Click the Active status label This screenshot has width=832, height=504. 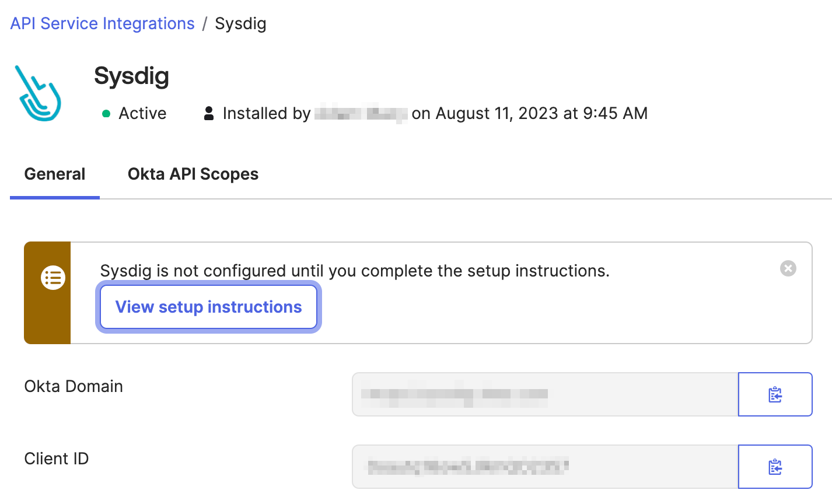coord(142,113)
